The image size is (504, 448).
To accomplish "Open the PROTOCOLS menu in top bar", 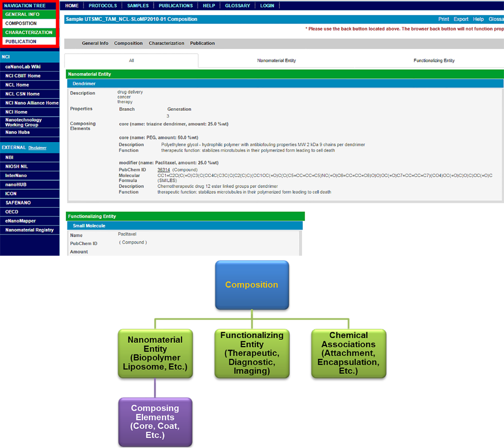I will (x=103, y=5).
